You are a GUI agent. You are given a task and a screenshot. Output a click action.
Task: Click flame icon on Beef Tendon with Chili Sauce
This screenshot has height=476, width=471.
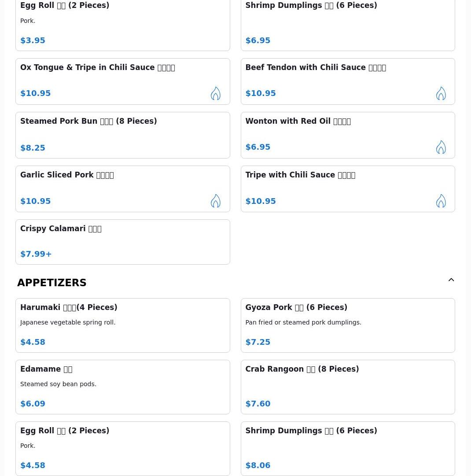[x=441, y=93]
